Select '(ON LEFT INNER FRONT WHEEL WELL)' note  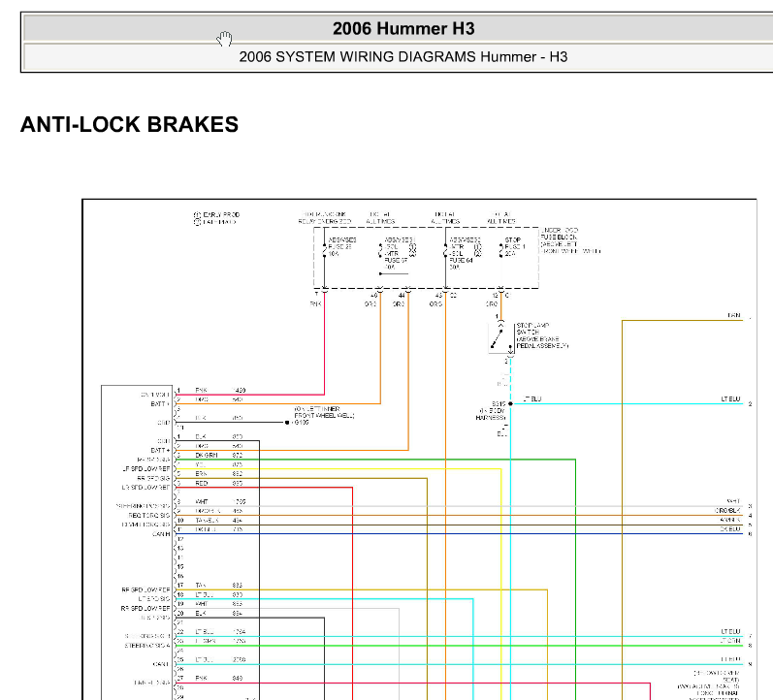tap(324, 412)
